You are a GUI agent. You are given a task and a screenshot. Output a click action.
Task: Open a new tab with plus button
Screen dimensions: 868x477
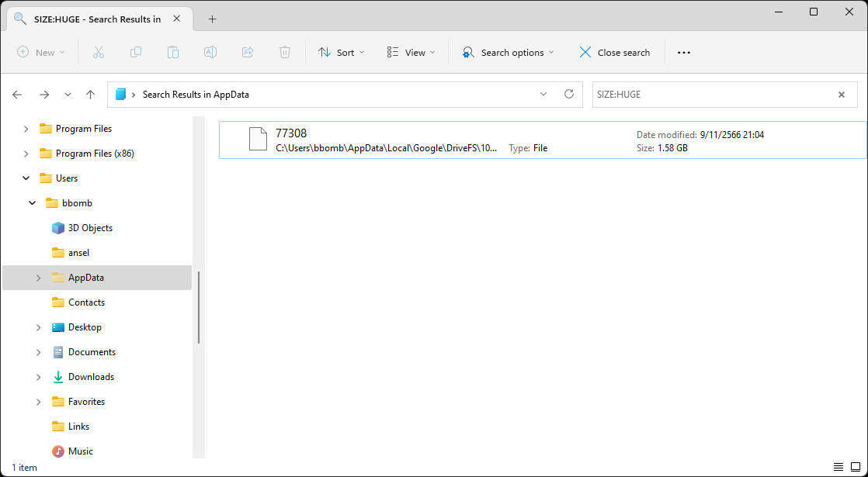(x=212, y=19)
